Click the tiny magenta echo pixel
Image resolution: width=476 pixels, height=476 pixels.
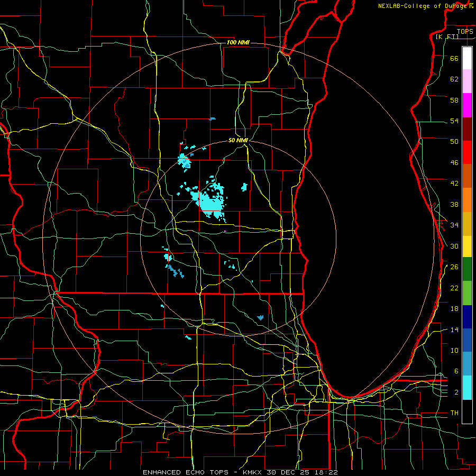point(225,231)
